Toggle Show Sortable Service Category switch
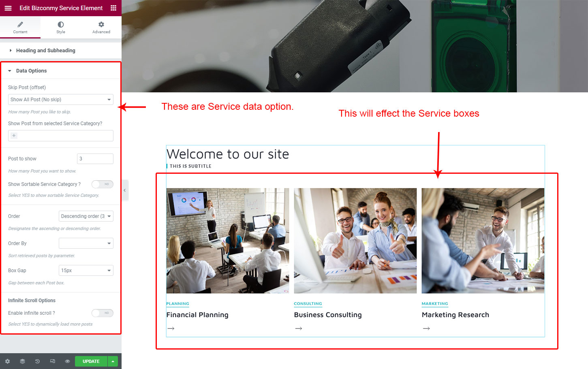This screenshot has width=588, height=369. [102, 184]
